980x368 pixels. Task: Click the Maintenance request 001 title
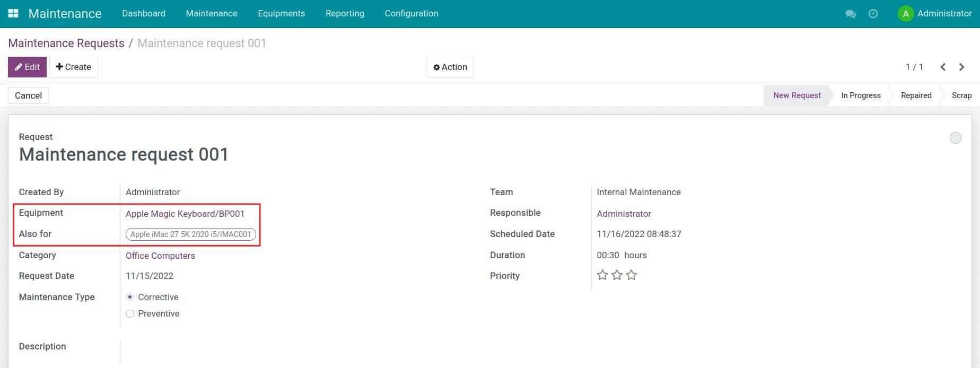click(x=124, y=154)
